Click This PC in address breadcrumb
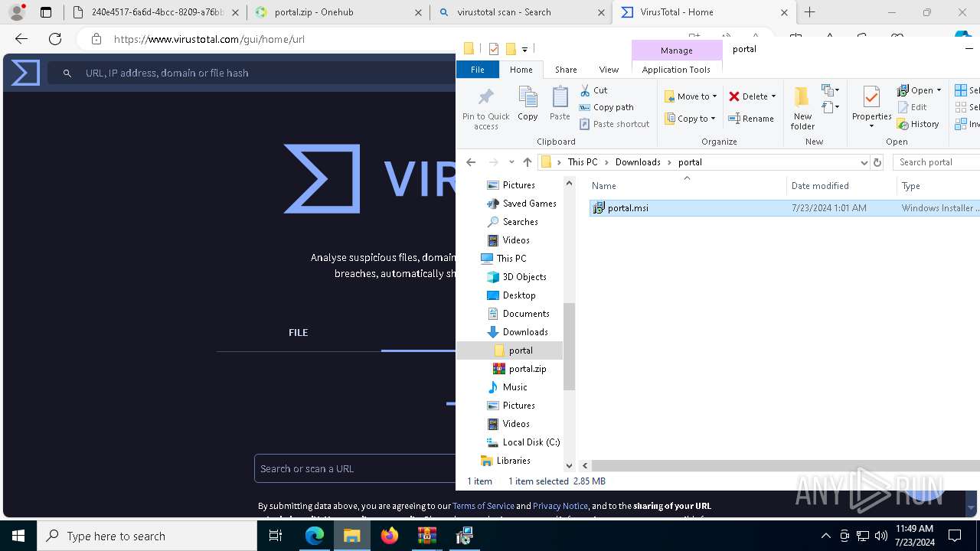The height and width of the screenshot is (551, 980). [x=582, y=162]
